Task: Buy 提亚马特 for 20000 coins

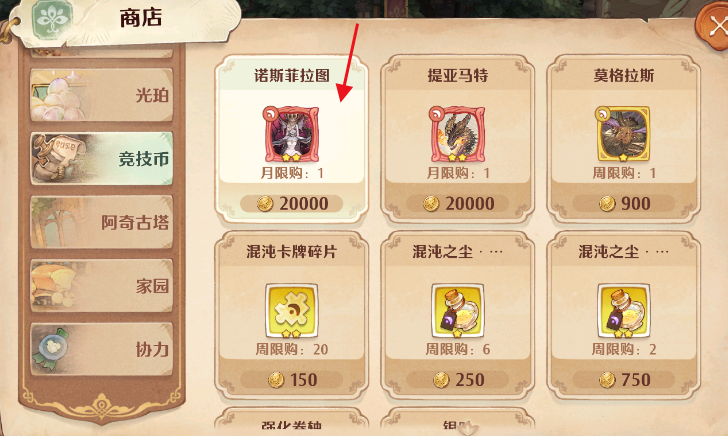Action: [x=457, y=203]
